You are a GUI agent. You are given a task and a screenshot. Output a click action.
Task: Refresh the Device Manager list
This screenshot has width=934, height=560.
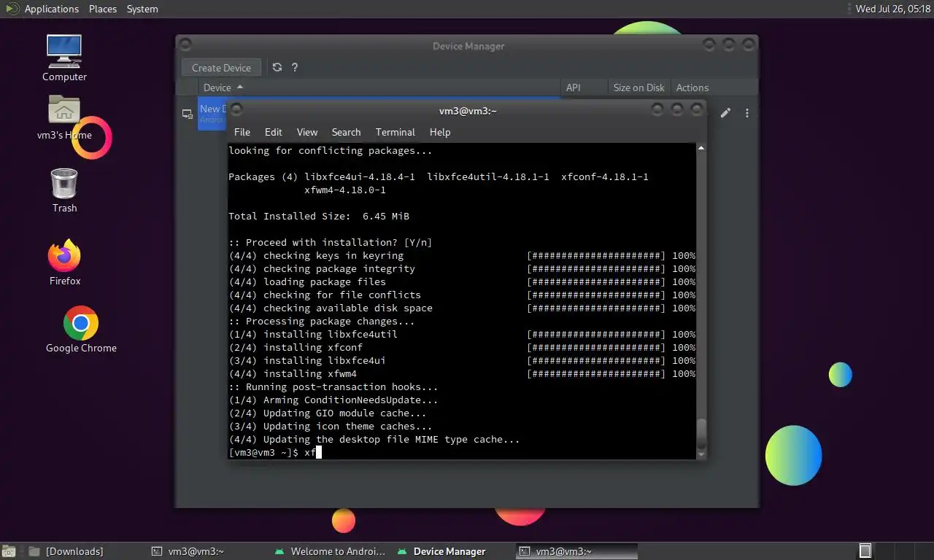[x=277, y=67]
